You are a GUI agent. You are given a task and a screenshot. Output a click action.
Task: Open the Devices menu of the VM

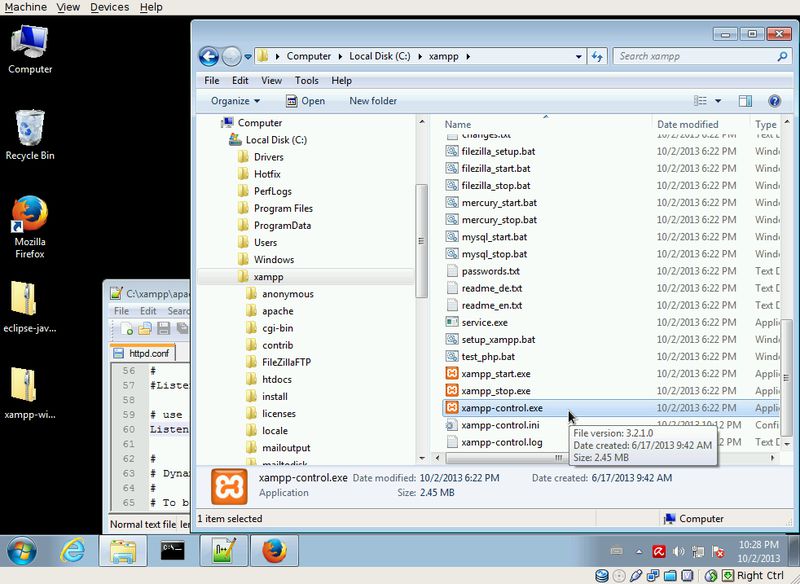pos(109,7)
